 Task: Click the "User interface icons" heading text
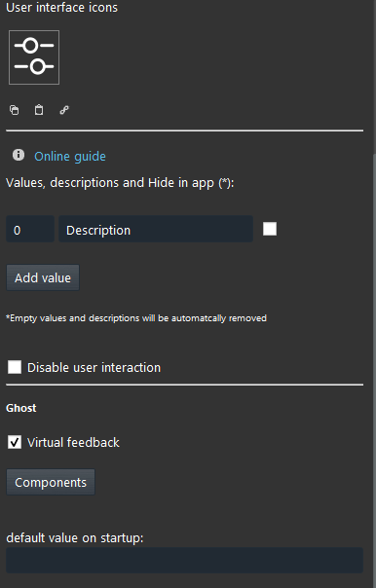pos(62,7)
